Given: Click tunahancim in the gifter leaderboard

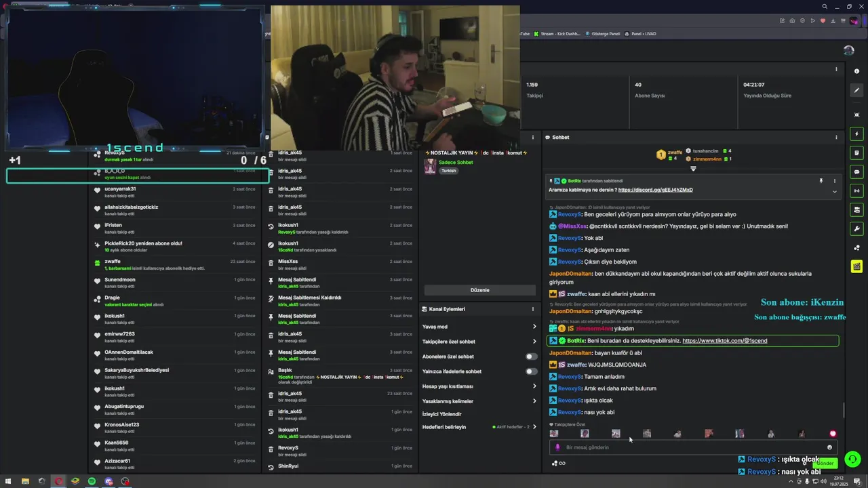Looking at the screenshot, I should point(706,151).
